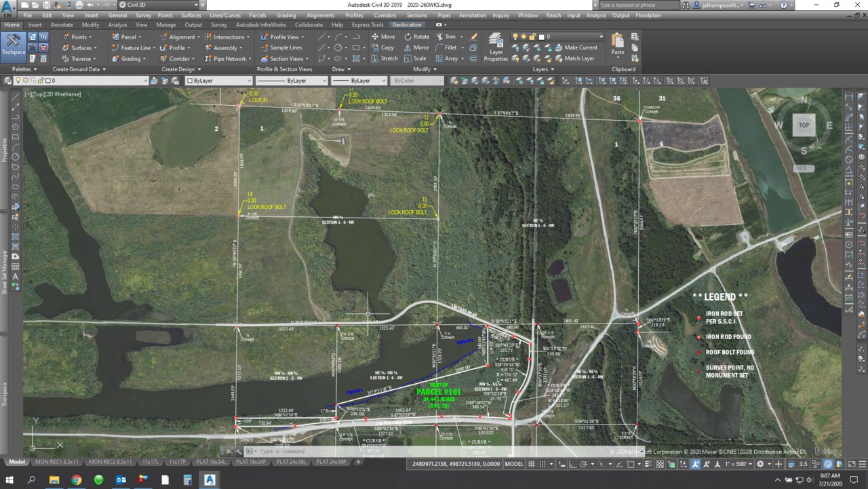868x489 pixels.
Task: Select the Stretch tool
Action: (384, 58)
